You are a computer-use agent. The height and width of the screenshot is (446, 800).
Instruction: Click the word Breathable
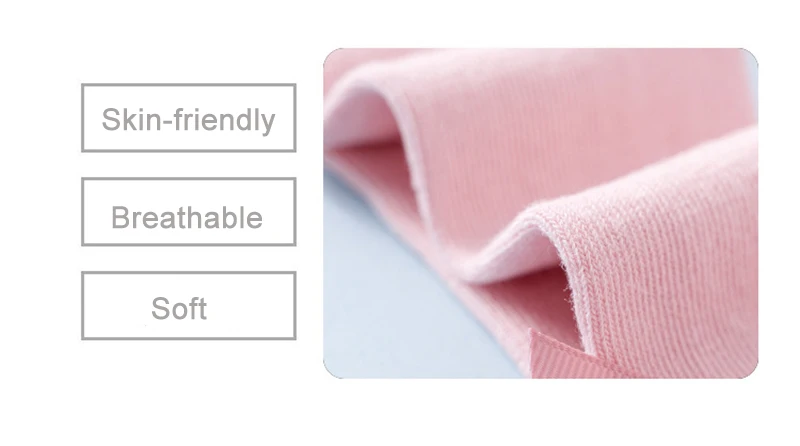[x=187, y=217]
